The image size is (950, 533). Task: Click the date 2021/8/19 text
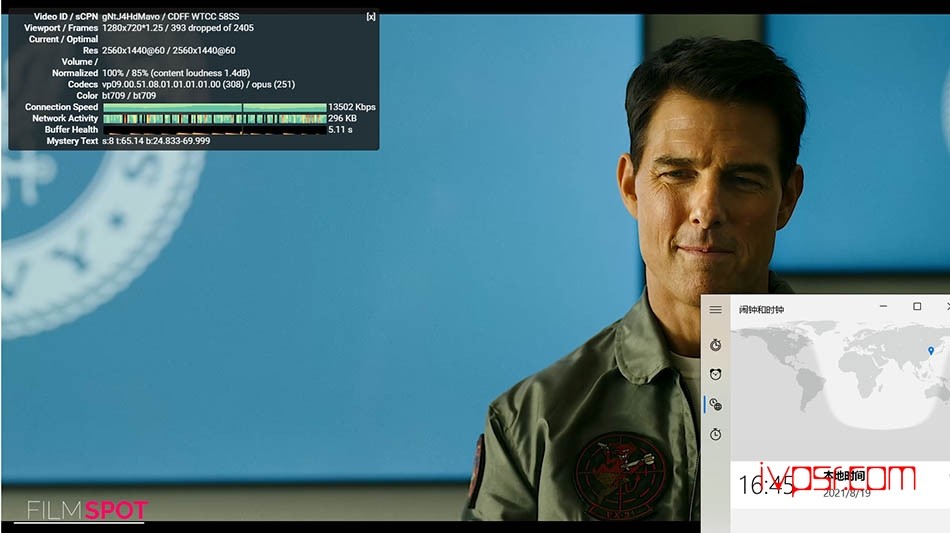tap(846, 494)
